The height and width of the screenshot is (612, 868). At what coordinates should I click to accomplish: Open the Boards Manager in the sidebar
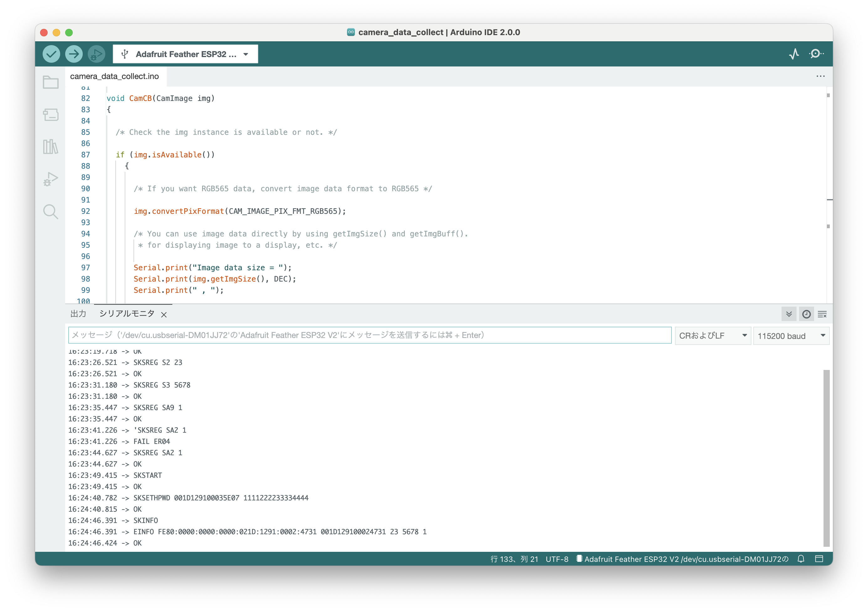click(x=51, y=114)
